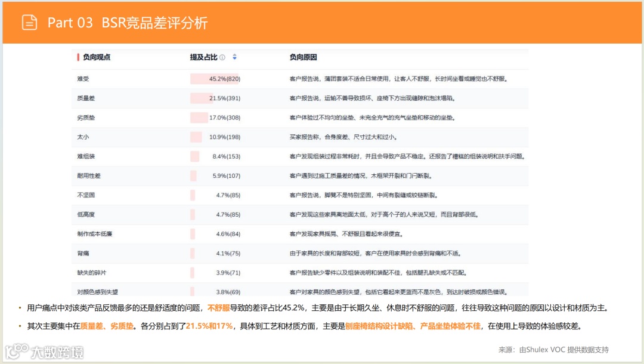Select the 背痛 row label
Screen dimensions: 644x364
pos(83,253)
